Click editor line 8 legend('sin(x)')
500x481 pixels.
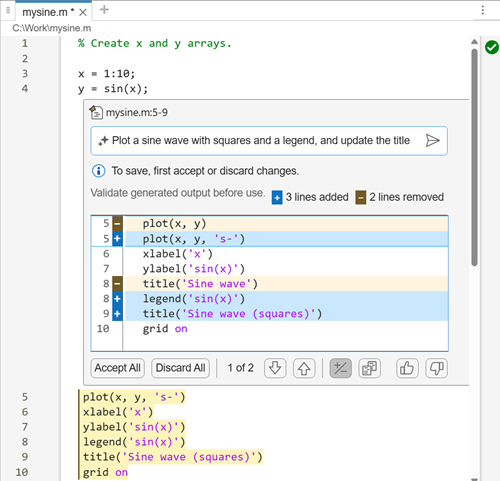tap(134, 442)
